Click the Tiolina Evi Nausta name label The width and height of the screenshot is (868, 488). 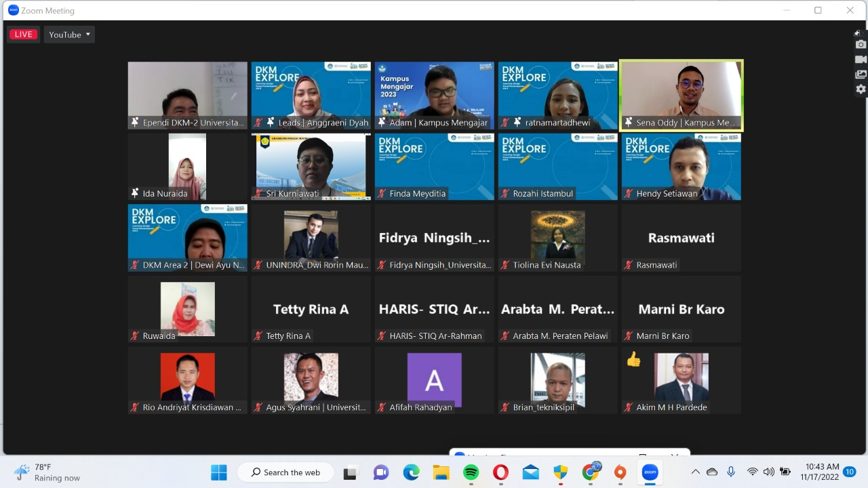pyautogui.click(x=547, y=265)
